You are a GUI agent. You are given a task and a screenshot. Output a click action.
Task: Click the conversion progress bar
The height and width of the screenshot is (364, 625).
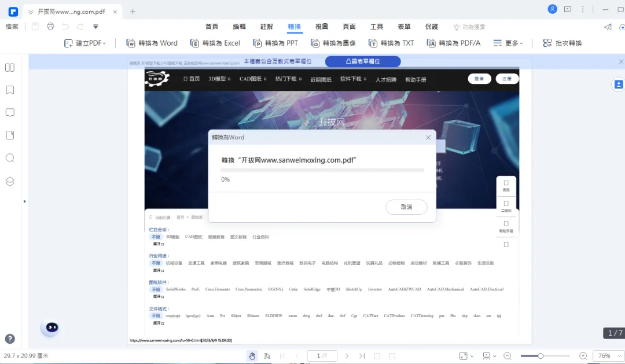[x=322, y=170]
